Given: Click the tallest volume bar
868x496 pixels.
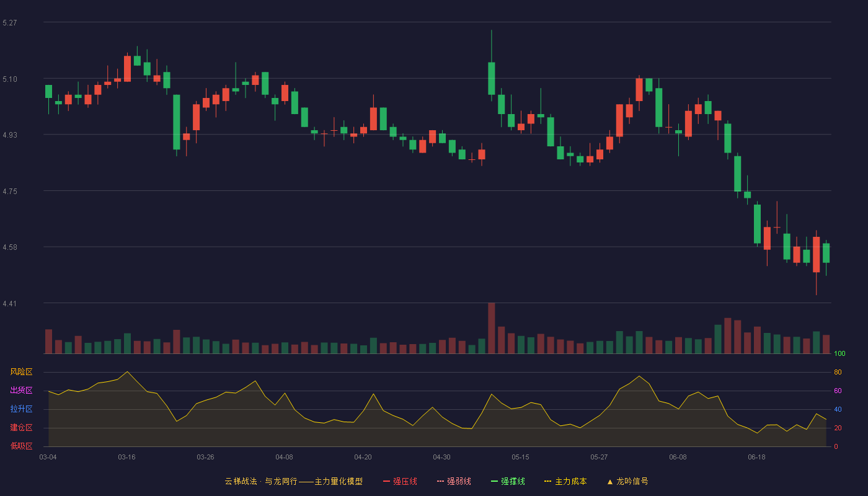Looking at the screenshot, I should pyautogui.click(x=492, y=329).
